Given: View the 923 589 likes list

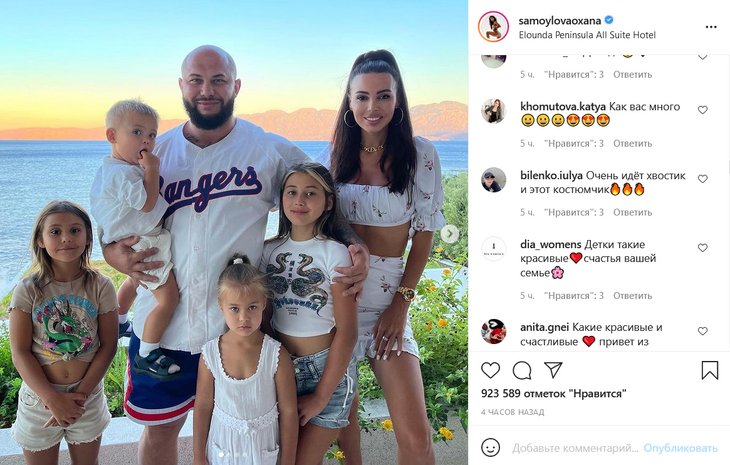Looking at the screenshot, I should [554, 393].
